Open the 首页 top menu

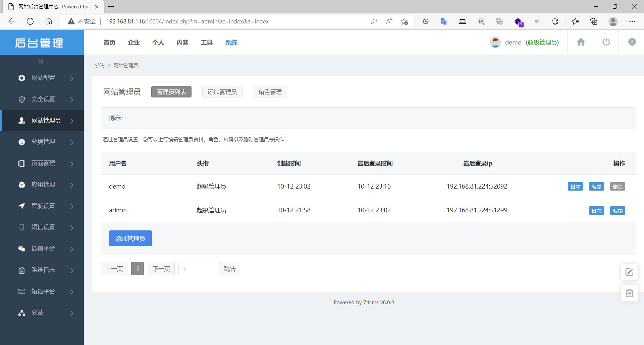tap(109, 43)
